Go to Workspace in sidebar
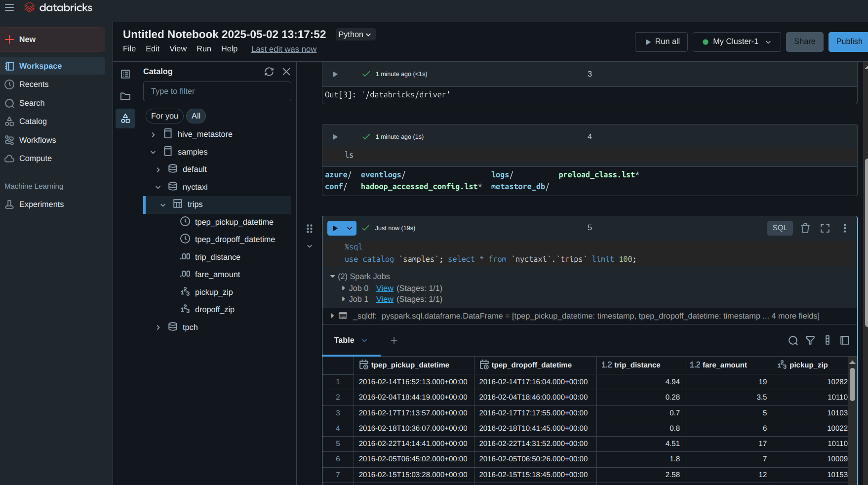This screenshot has height=485, width=868. point(52,66)
